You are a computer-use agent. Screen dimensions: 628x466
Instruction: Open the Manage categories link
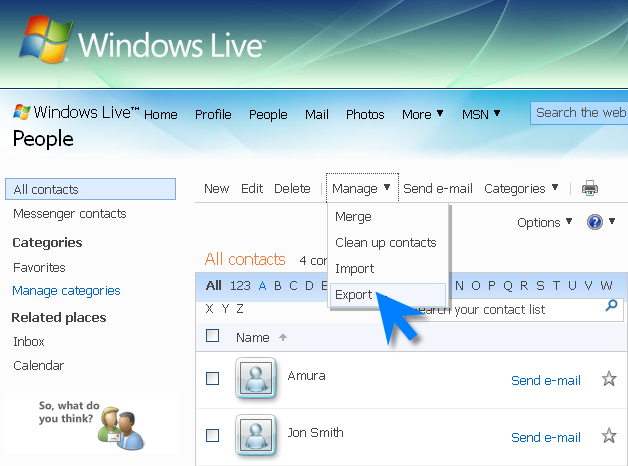(66, 291)
